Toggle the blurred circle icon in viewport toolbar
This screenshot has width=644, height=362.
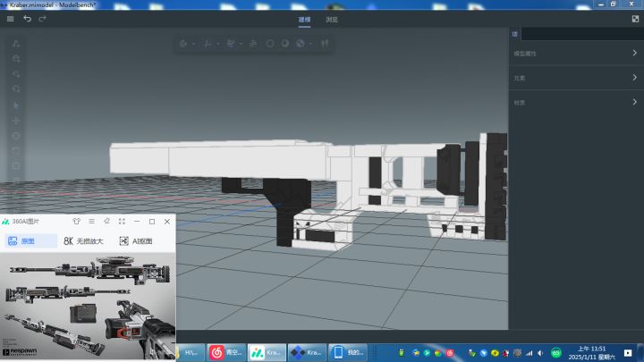pyautogui.click(x=270, y=44)
